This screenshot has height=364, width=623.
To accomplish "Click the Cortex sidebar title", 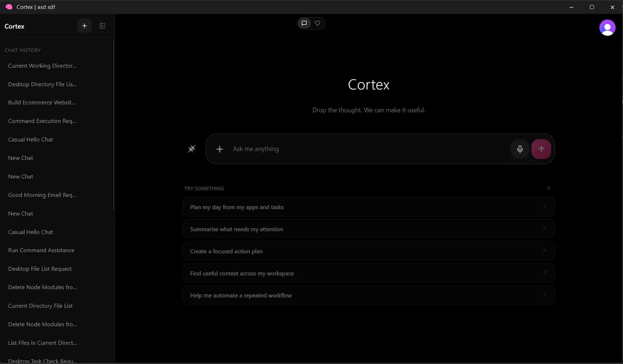I will [14, 26].
